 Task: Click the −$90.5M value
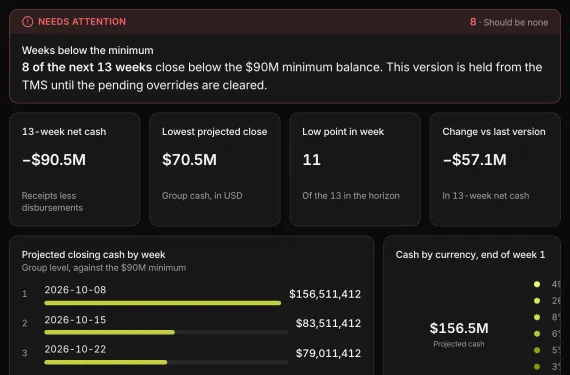coord(54,160)
